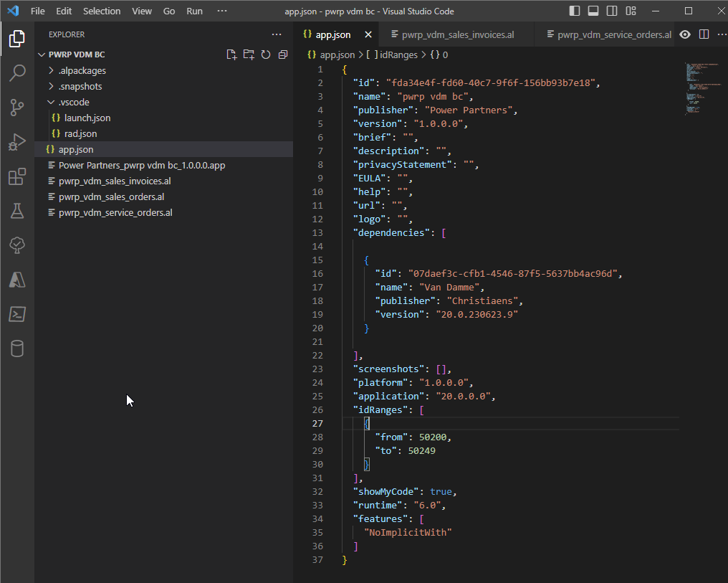Click idRanges in the breadcrumb
The width and height of the screenshot is (728, 583).
click(x=398, y=54)
